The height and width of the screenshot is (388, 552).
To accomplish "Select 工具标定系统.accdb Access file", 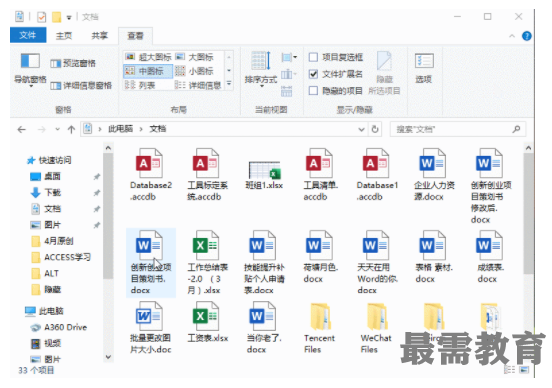I will tap(206, 175).
